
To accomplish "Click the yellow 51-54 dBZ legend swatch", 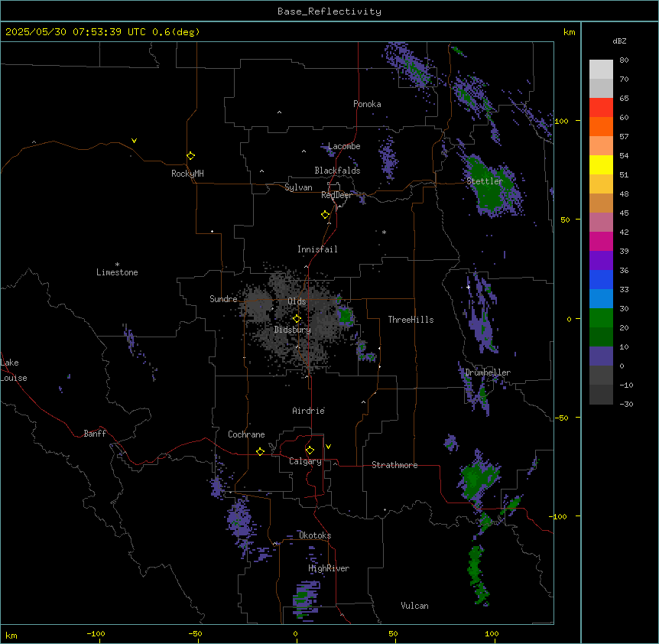I will point(601,164).
